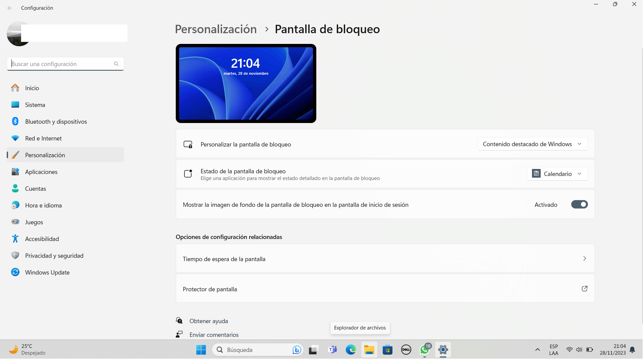Open Protector de pantalla settings
The image size is (644, 360).
point(385,289)
